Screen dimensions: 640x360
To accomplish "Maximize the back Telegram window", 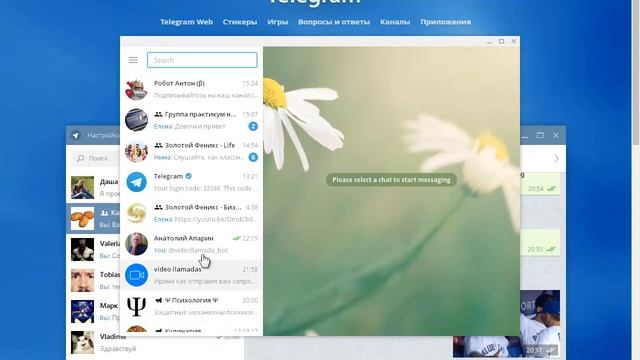I will pyautogui.click(x=540, y=135).
